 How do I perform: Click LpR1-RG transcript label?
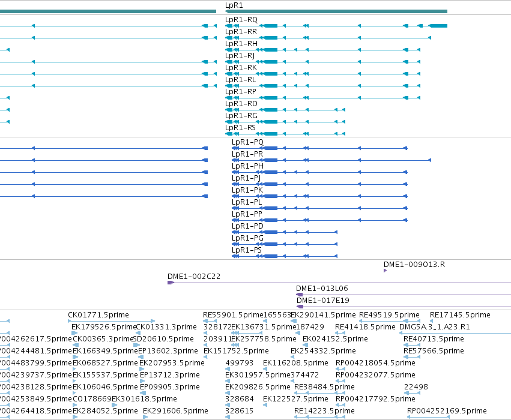tap(241, 116)
